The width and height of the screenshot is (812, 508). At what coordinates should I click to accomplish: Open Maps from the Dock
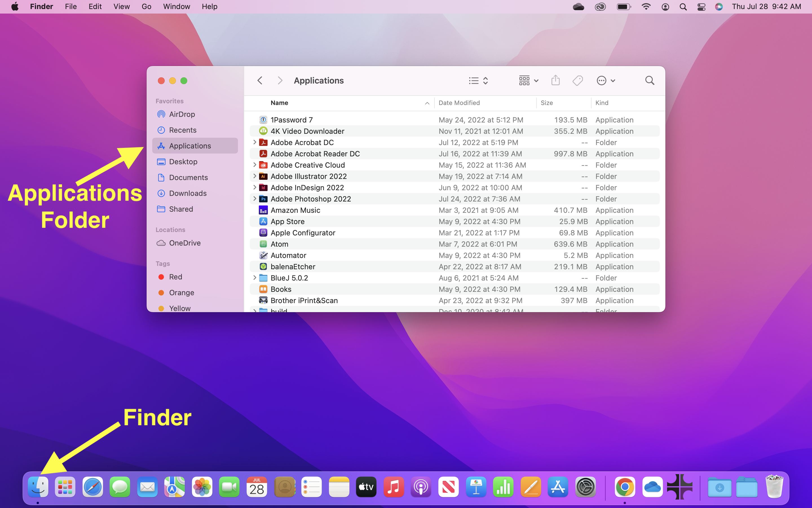175,487
